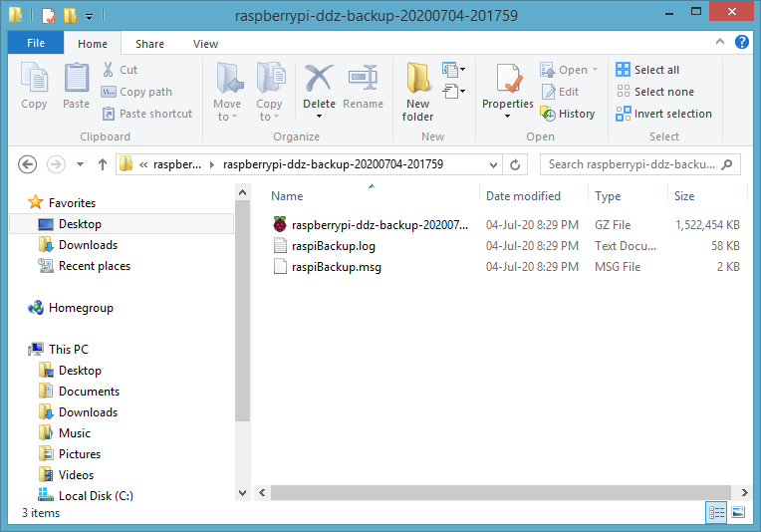Click the Cut scissors icon

(x=108, y=70)
